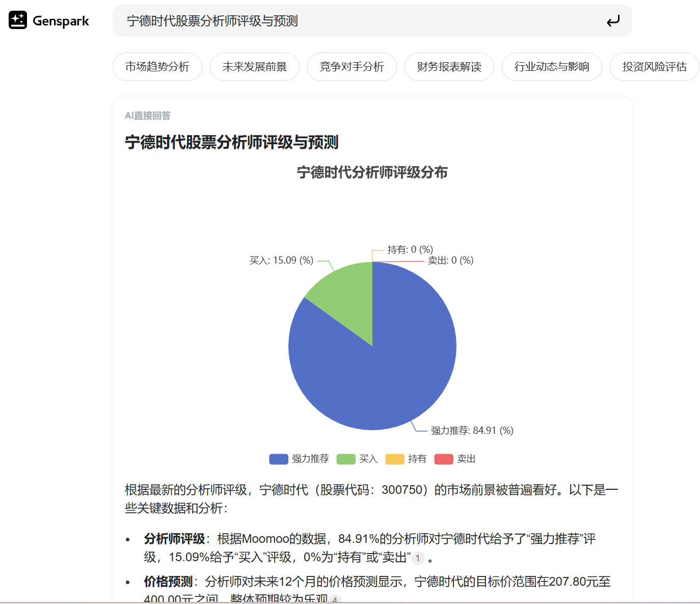
Task: Click the Genspark logo icon
Action: pyautogui.click(x=18, y=20)
